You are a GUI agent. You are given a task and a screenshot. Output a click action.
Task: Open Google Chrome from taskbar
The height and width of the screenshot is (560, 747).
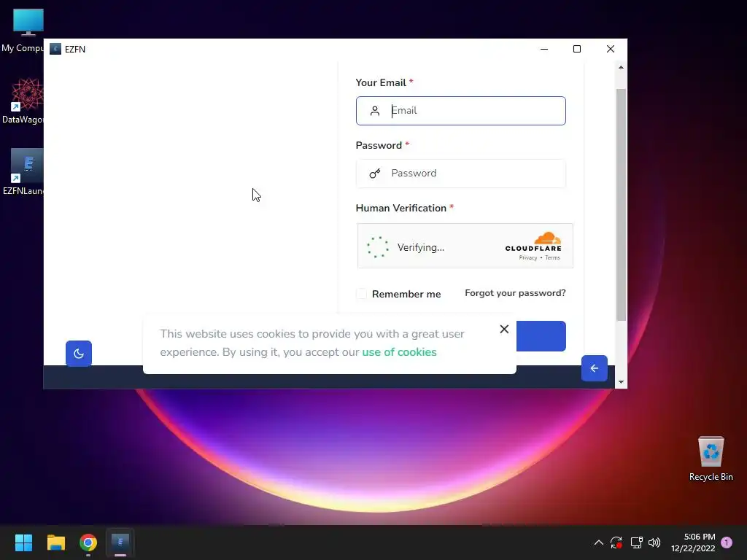pos(88,542)
